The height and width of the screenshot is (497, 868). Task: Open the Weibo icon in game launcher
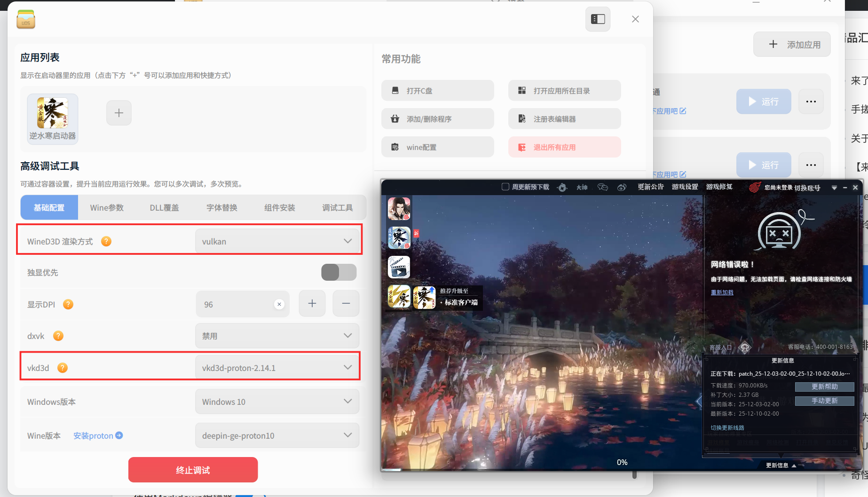[x=622, y=187]
